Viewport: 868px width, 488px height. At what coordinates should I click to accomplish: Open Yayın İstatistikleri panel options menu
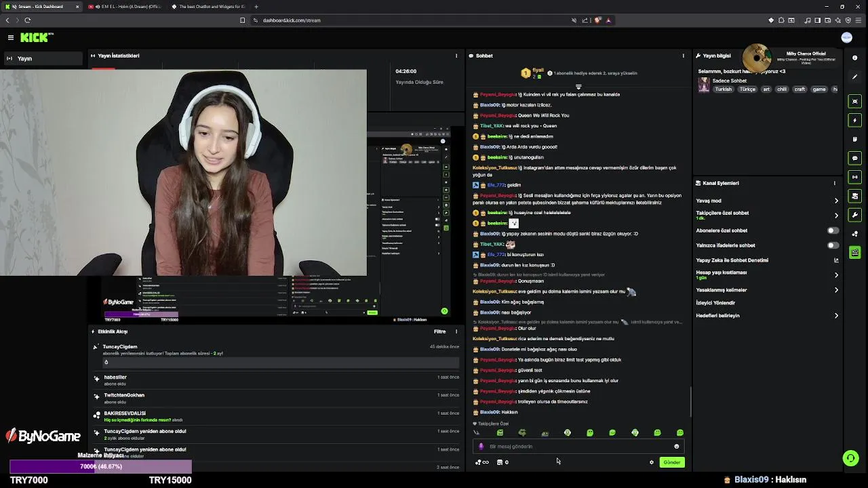pyautogui.click(x=456, y=56)
